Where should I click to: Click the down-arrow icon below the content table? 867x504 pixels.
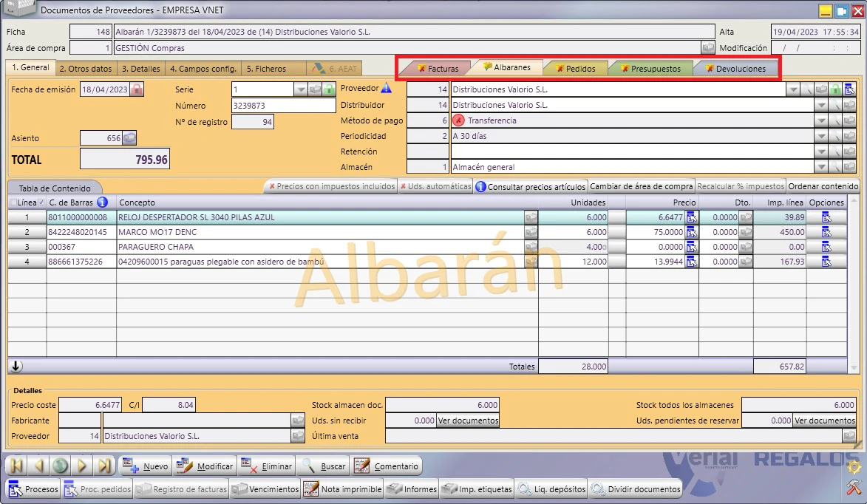16,366
